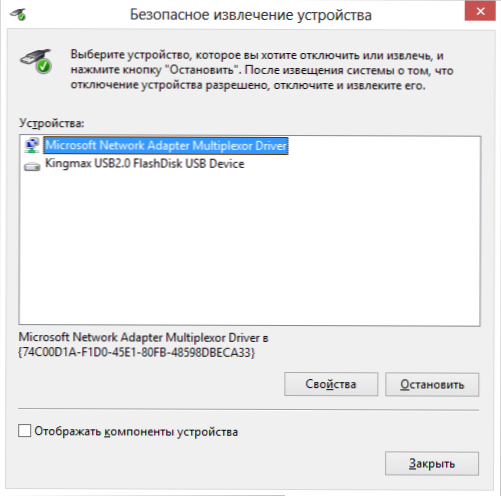The image size is (501, 496).
Task: Select Microsoft Network Adapter Multiplexor Driver entry
Action: click(166, 146)
